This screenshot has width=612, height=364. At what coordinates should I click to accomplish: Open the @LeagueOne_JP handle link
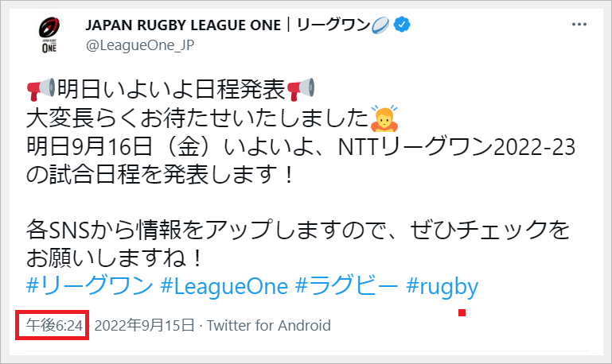pos(140,45)
